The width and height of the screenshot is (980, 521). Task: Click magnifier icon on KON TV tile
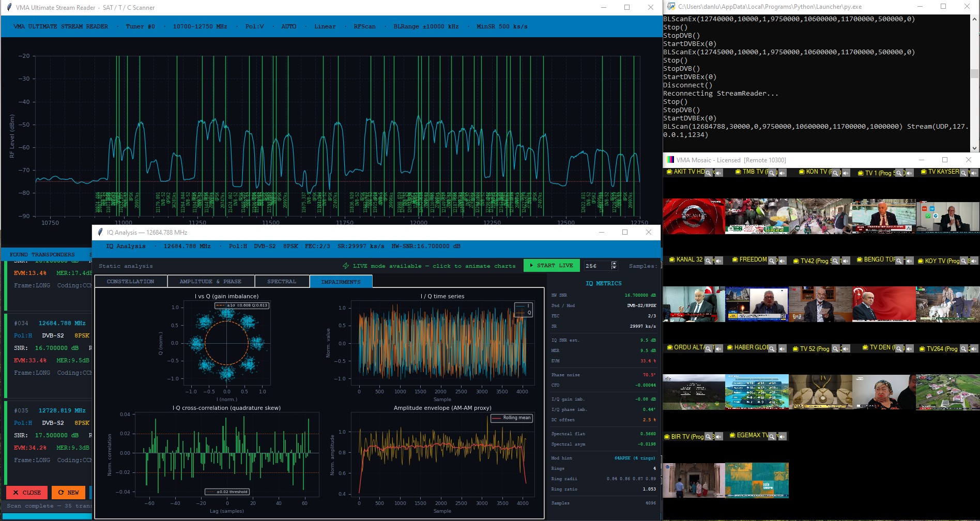point(836,173)
